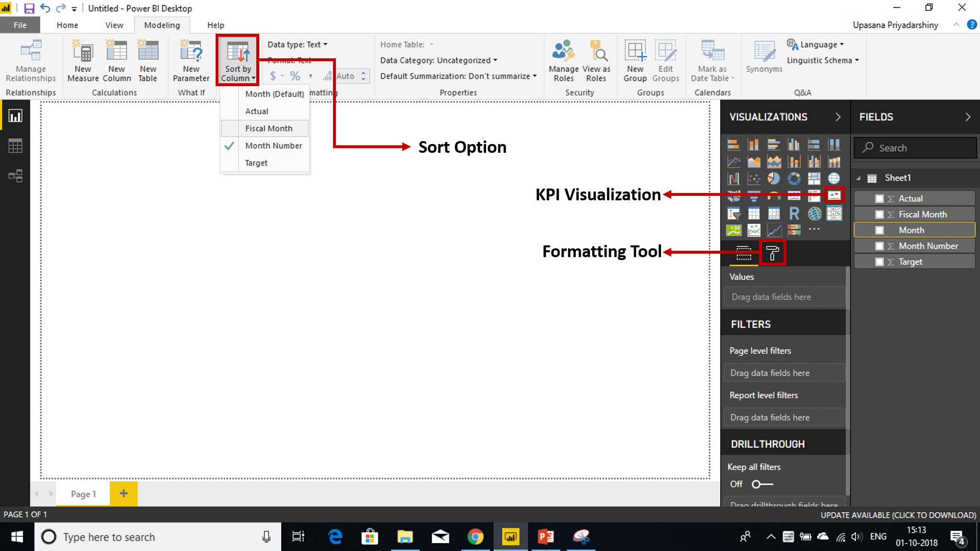Switch to Report view in left sidebar

tap(15, 116)
